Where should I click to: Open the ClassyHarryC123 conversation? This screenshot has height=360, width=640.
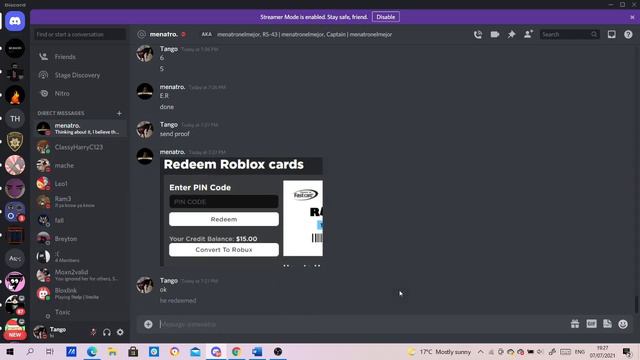[x=80, y=147]
